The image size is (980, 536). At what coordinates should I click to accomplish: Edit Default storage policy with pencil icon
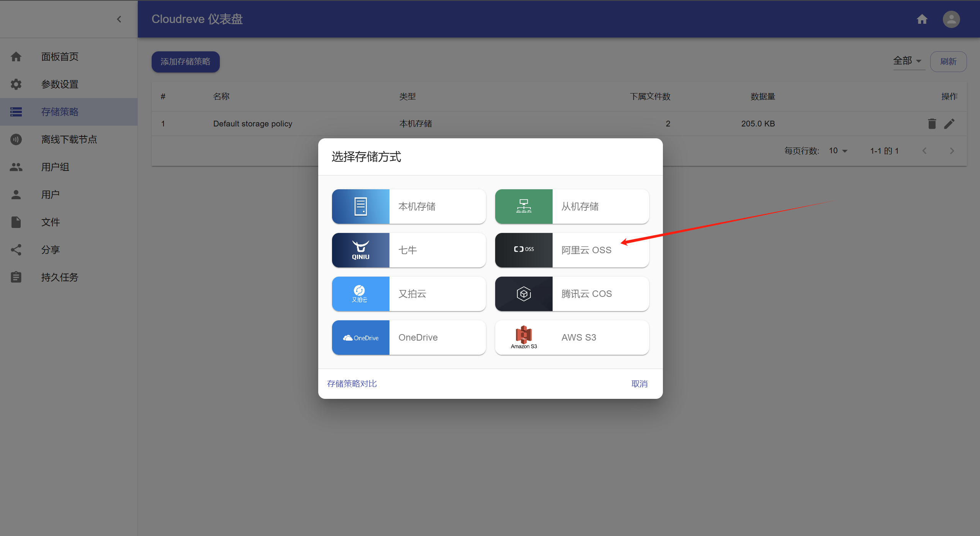point(949,124)
